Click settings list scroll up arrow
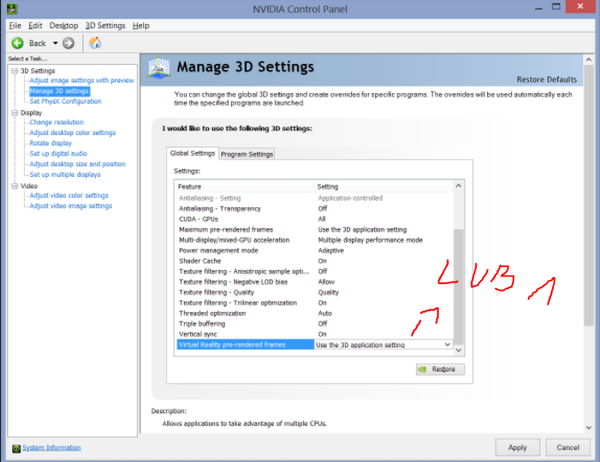Screen dimensions: 600x462 point(458,186)
